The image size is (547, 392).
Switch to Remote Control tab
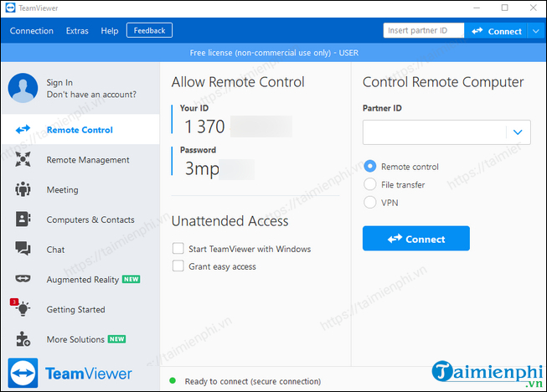[80, 129]
